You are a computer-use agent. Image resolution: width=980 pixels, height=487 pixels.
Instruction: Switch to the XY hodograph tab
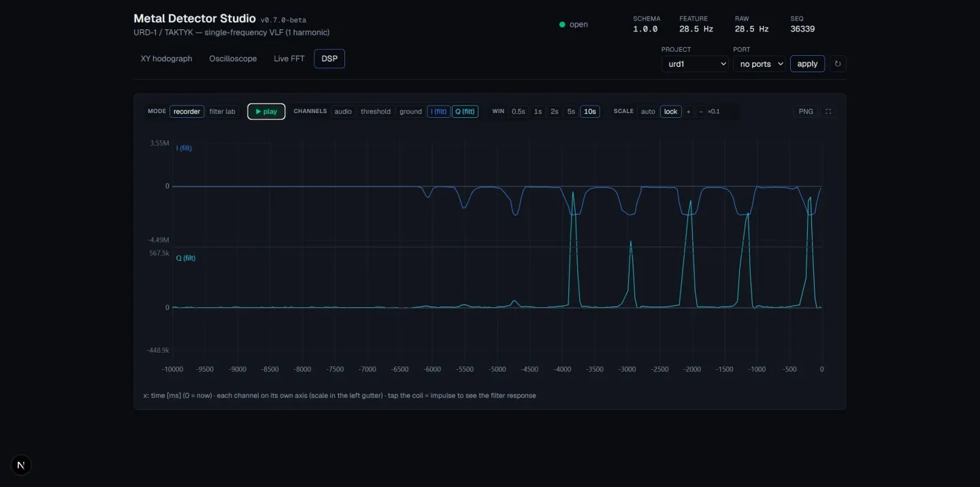tap(167, 59)
